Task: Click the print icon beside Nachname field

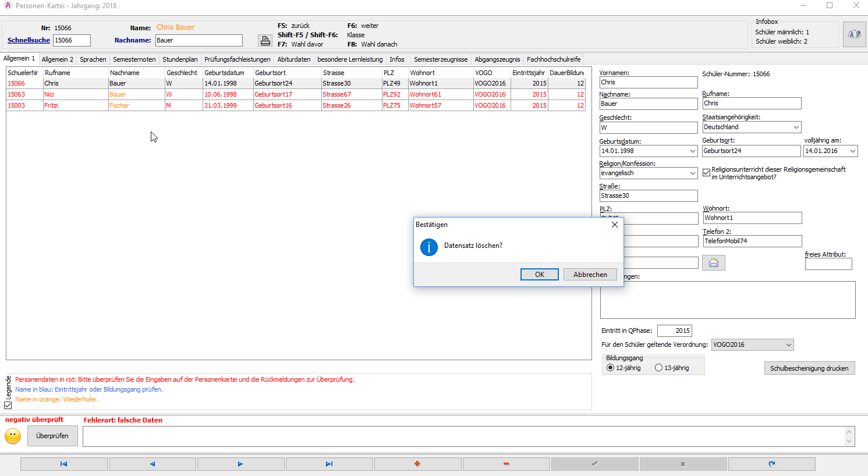Action: [265, 40]
